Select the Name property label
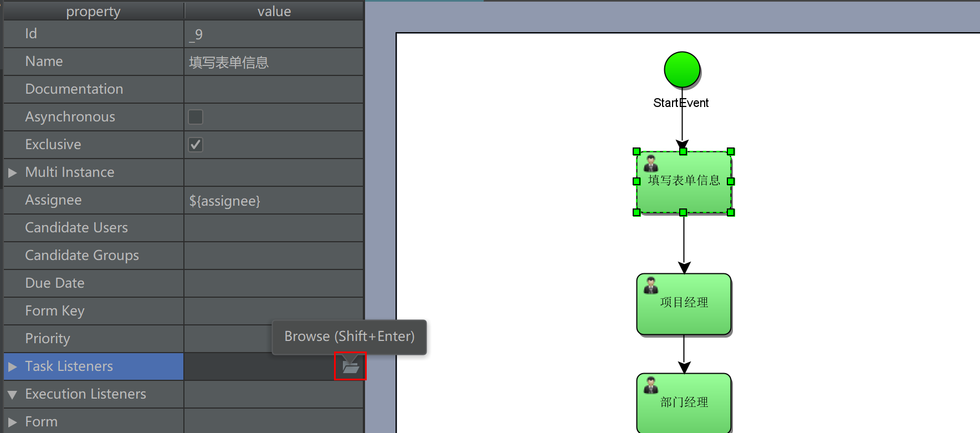Screen dimensions: 980x433 coord(44,62)
